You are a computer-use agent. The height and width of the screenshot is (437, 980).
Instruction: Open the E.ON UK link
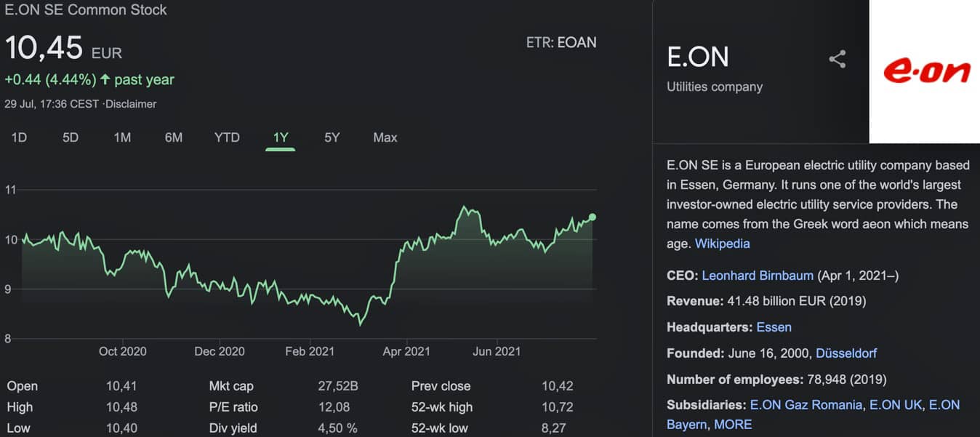tap(896, 405)
